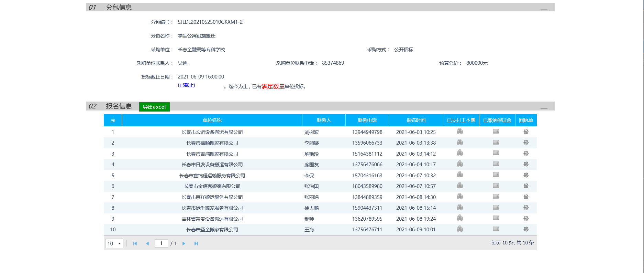
Task: Click the page number input field
Action: [161, 243]
